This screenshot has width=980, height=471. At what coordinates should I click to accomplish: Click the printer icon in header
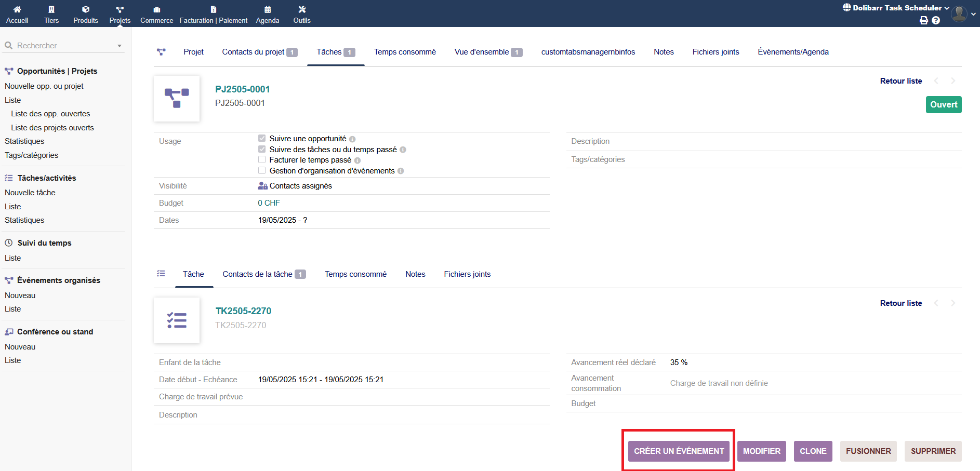pos(923,20)
